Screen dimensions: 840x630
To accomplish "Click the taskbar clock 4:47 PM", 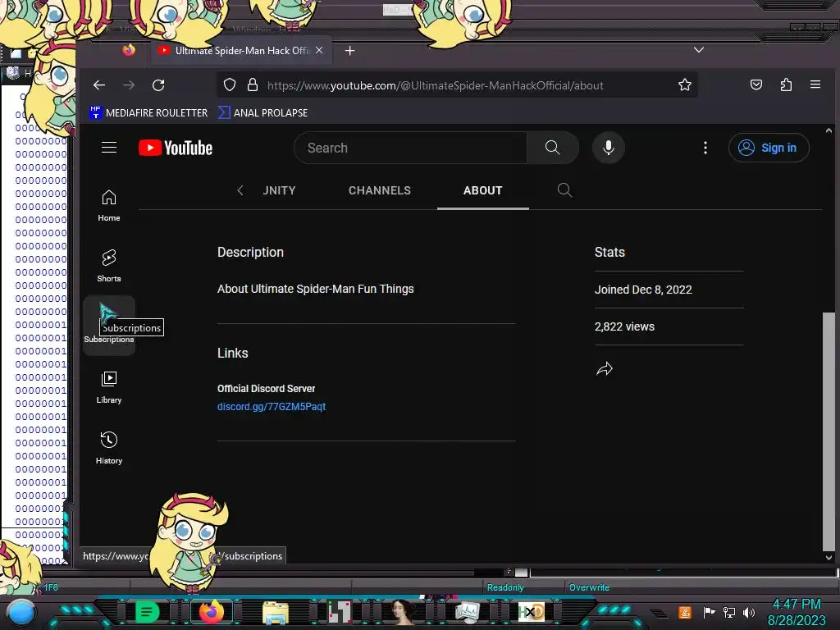I will (x=796, y=605).
